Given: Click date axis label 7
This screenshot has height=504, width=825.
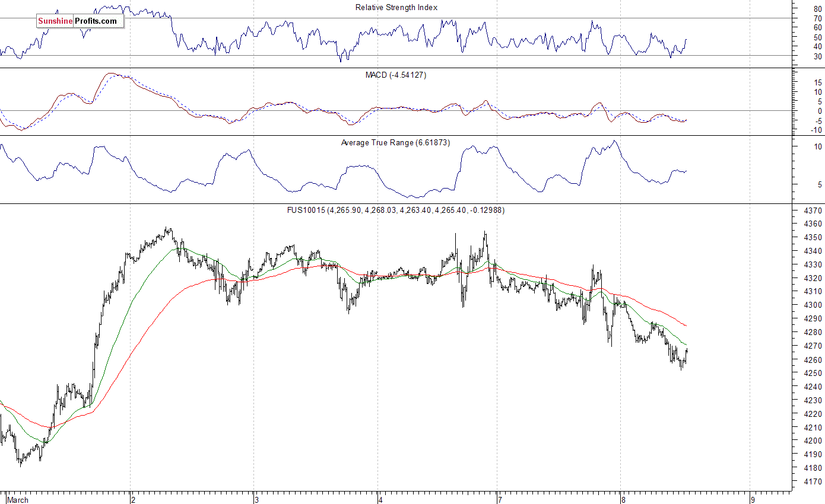Looking at the screenshot, I should 500,500.
